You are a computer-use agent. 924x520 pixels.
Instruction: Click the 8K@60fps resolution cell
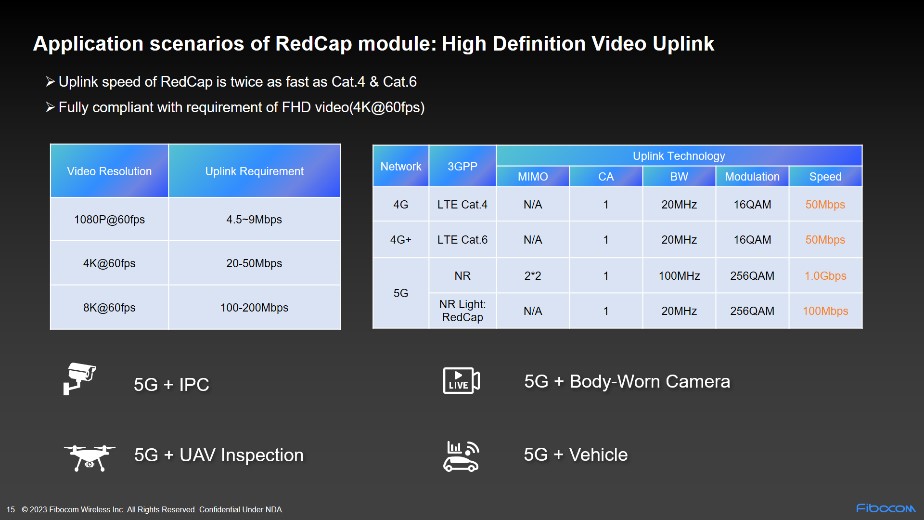109,307
